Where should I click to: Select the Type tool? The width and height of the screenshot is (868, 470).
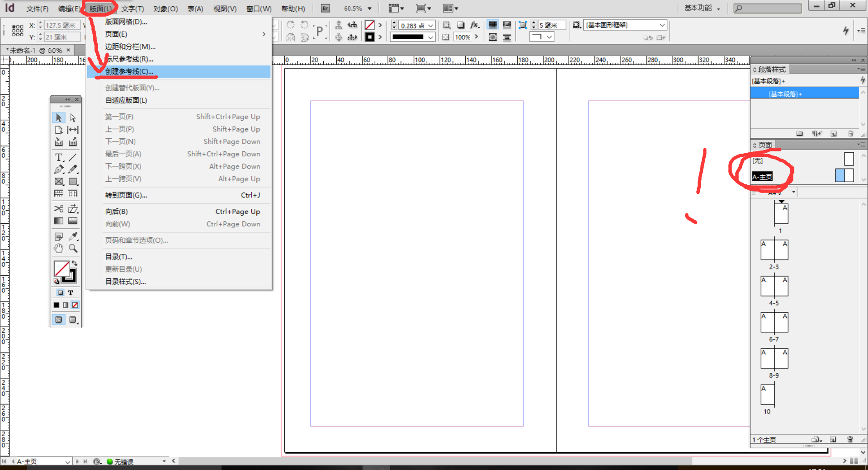point(58,157)
